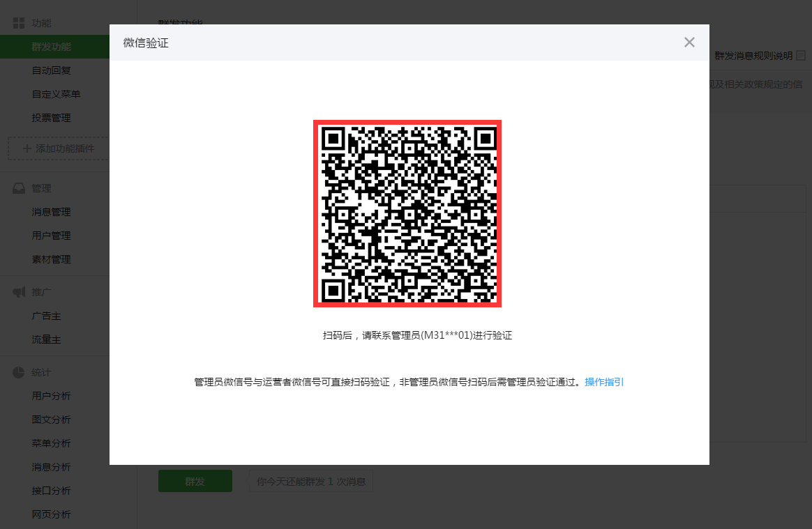The height and width of the screenshot is (529, 812).
Task: Click the 功能 grid icon
Action: (x=19, y=22)
